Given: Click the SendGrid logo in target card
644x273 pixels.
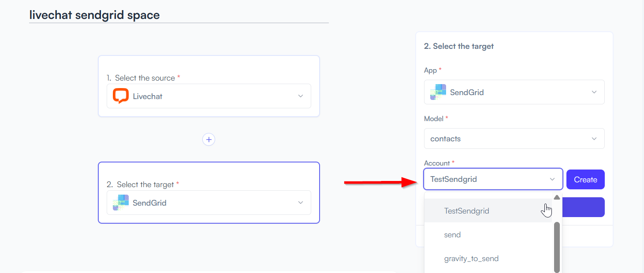Looking at the screenshot, I should (120, 203).
